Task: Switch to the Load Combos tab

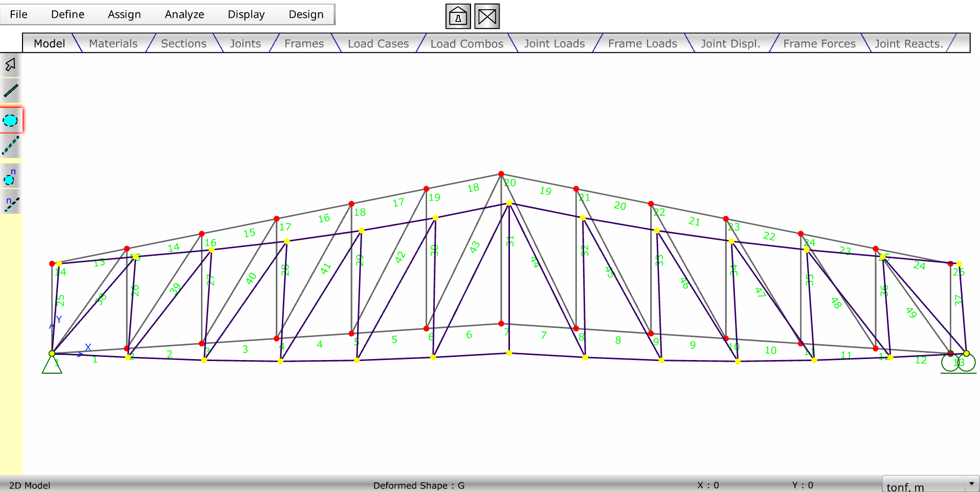Action: tap(466, 43)
